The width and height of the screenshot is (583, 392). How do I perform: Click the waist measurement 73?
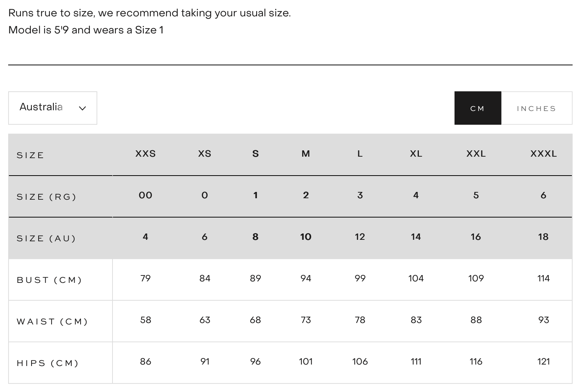[x=306, y=320]
